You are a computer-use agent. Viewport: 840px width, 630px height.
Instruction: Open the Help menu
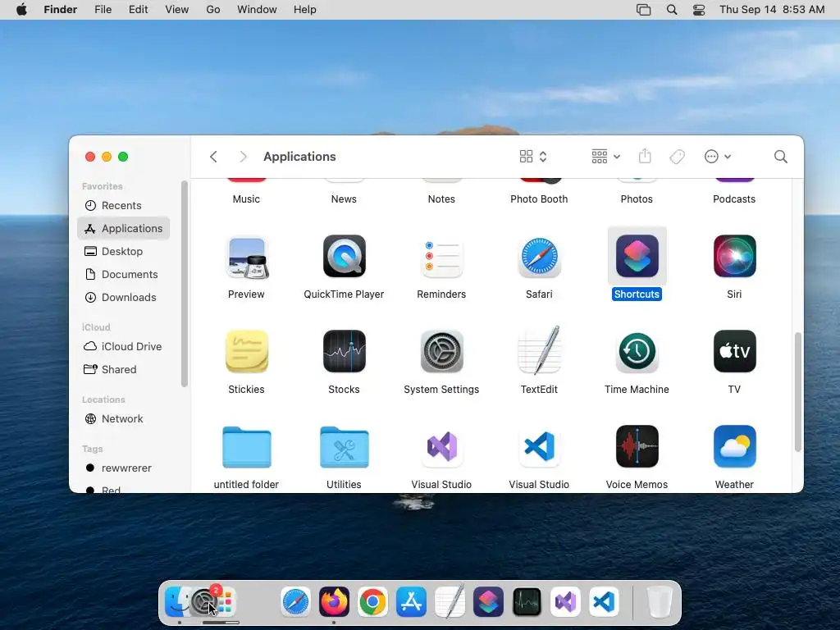click(x=305, y=10)
